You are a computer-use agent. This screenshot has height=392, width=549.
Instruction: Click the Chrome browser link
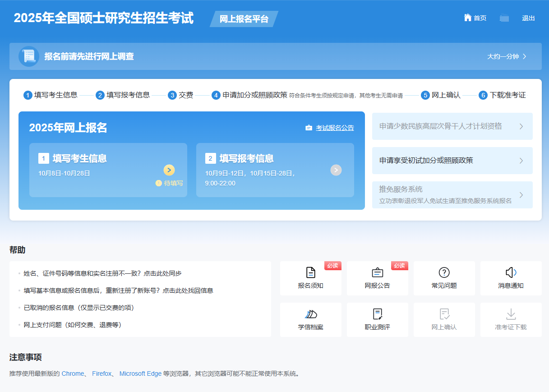73,374
